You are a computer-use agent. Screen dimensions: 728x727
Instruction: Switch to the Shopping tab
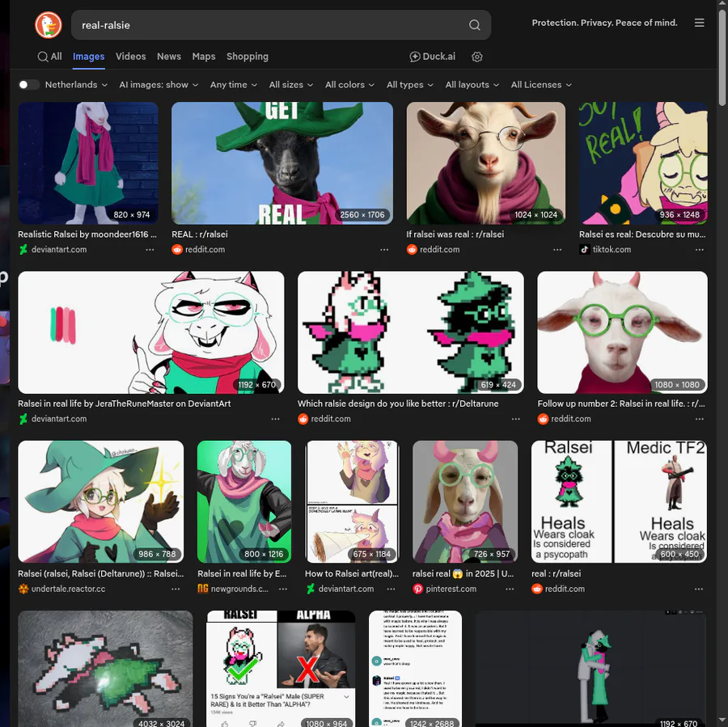pos(248,57)
